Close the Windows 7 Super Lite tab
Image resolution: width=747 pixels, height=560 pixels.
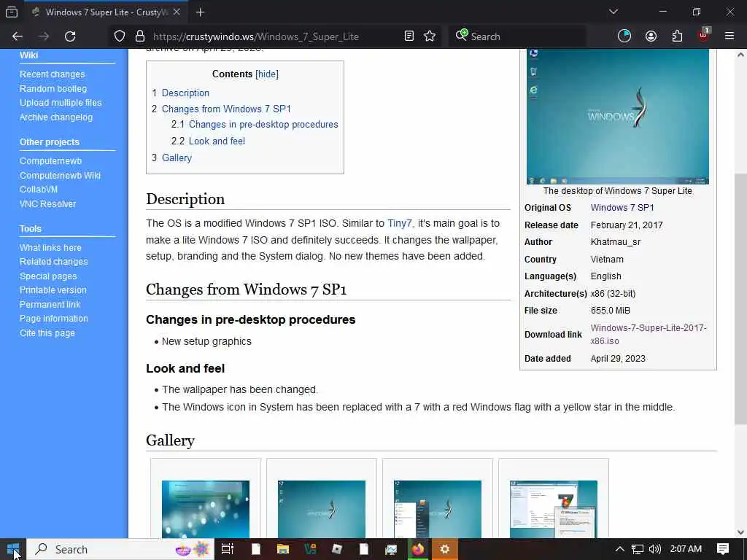pos(177,12)
